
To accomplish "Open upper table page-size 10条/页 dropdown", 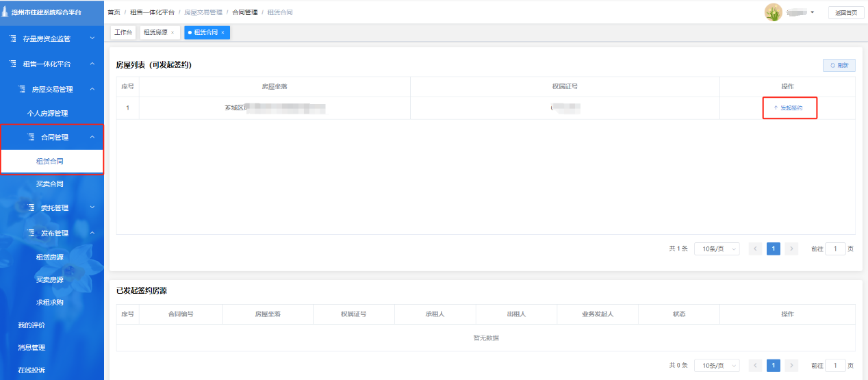I will [x=717, y=249].
